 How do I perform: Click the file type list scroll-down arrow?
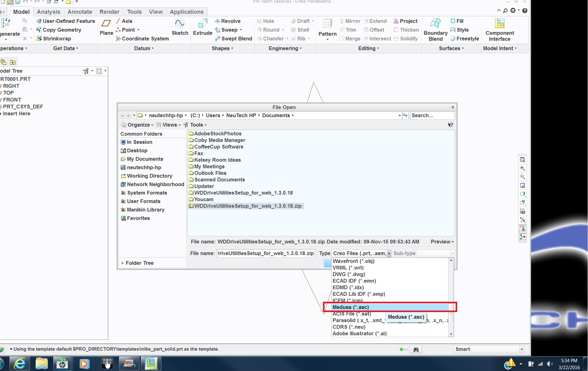(451, 334)
